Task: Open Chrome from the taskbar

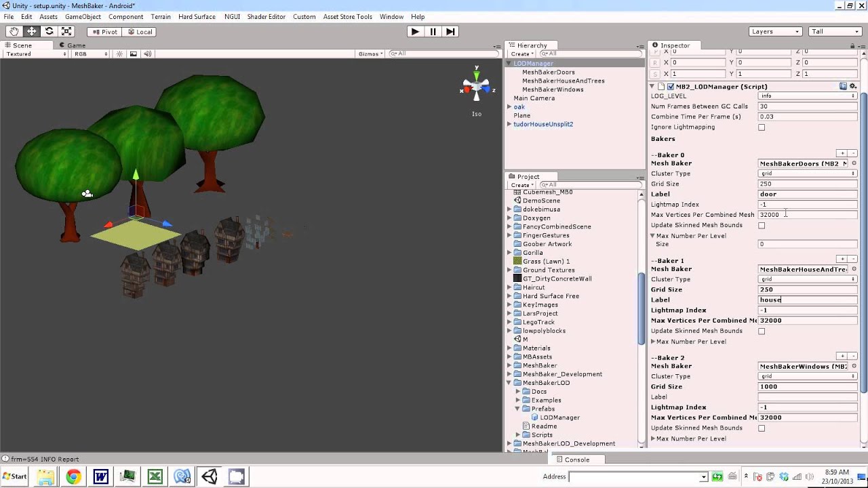Action: pyautogui.click(x=73, y=476)
